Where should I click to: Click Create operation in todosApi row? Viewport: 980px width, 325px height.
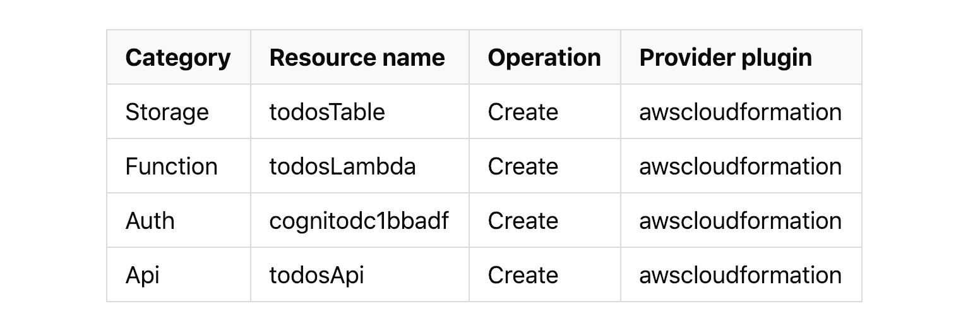(x=523, y=275)
